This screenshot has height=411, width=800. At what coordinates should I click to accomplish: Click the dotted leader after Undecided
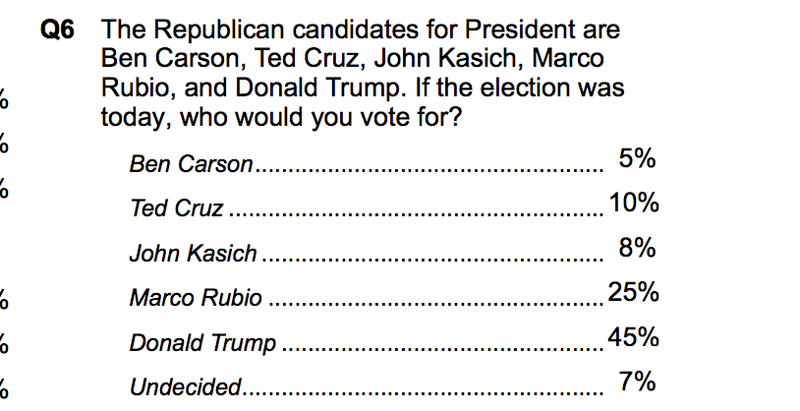click(x=423, y=393)
